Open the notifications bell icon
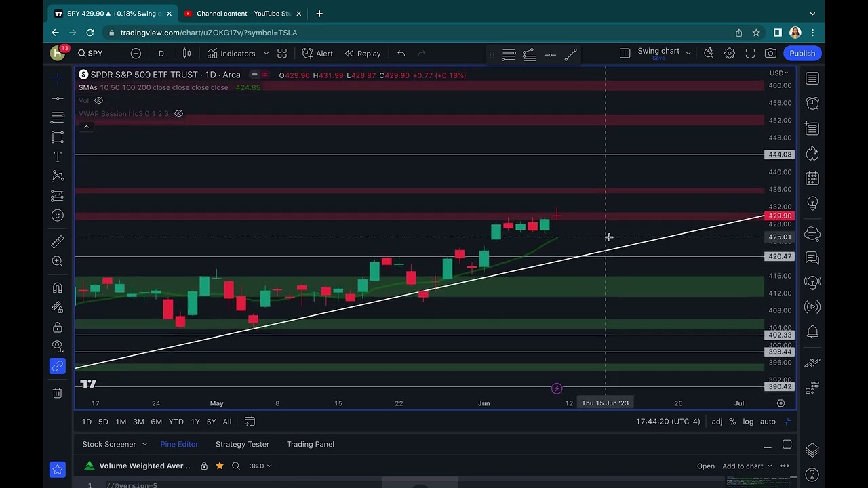The width and height of the screenshot is (868, 488). coord(812,333)
